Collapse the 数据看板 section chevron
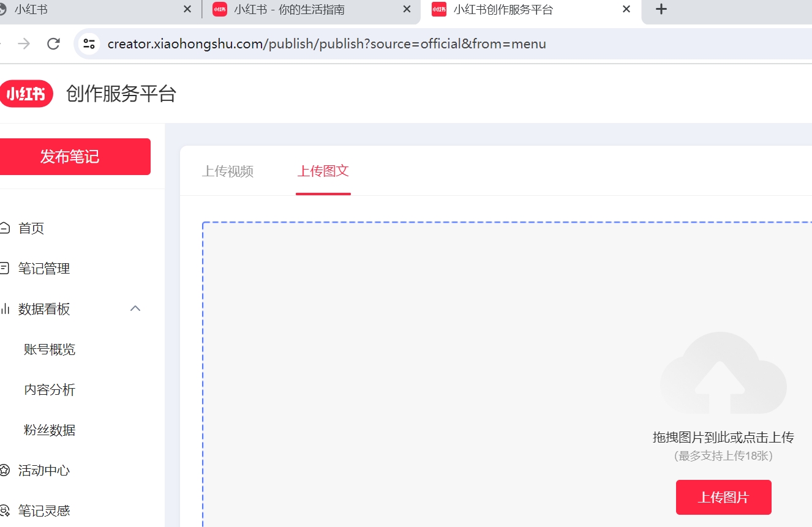Screen dimensions: 812x527 [135, 308]
